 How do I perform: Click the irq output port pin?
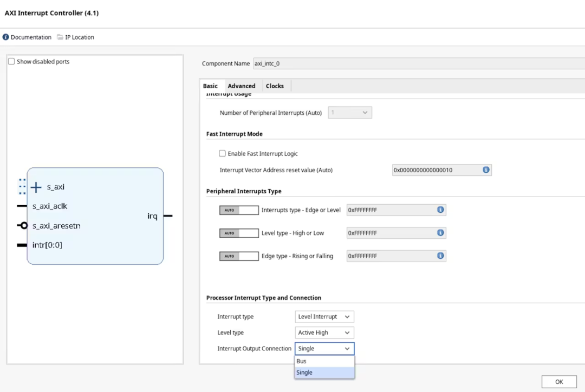coord(168,216)
